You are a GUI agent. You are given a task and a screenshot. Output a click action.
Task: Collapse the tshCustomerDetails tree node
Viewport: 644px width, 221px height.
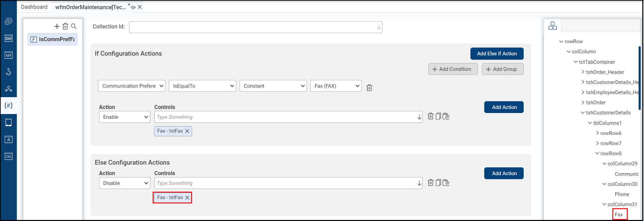(x=583, y=113)
